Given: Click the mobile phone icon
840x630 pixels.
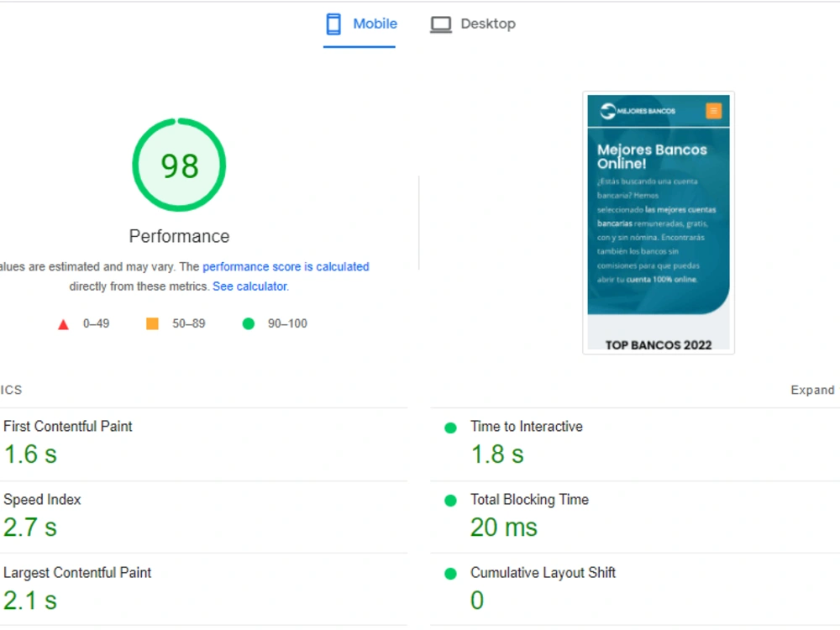Looking at the screenshot, I should 333,24.
